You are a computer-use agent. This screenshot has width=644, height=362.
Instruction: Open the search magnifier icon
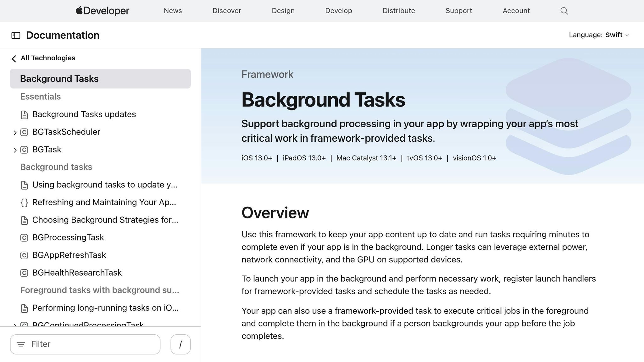click(564, 11)
